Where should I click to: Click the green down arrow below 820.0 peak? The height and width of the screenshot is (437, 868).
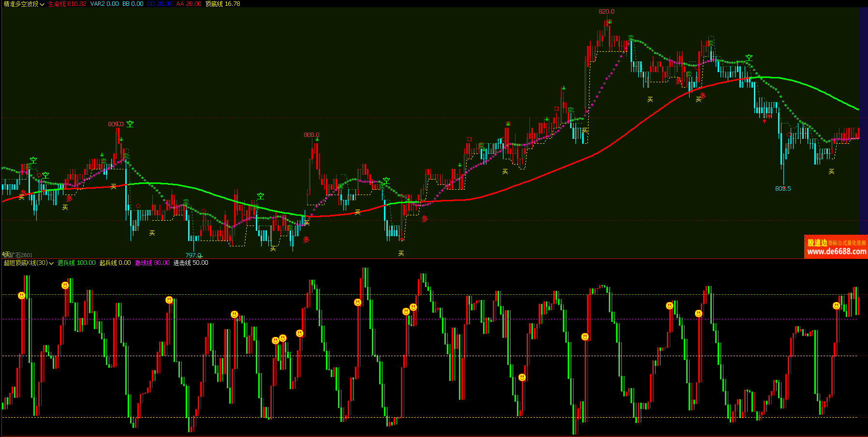(x=610, y=22)
